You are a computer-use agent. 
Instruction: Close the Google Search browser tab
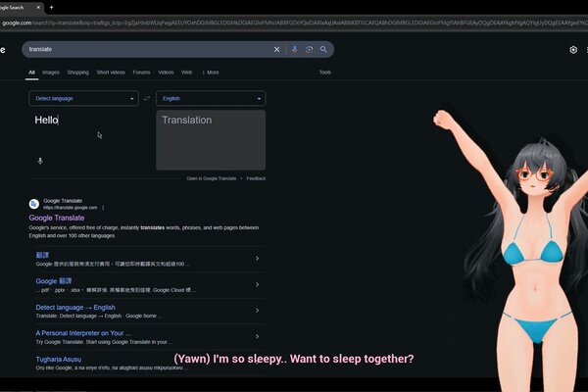[38, 7]
